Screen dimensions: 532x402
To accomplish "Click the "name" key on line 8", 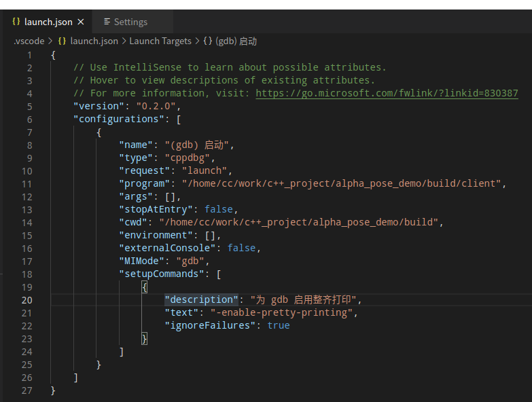I will tap(136, 145).
